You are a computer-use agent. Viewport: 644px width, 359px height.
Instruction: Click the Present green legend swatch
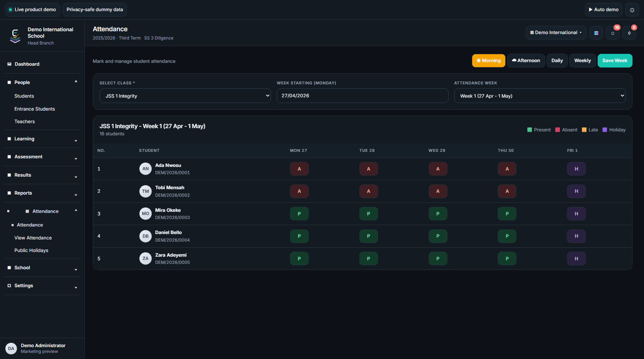(x=530, y=130)
